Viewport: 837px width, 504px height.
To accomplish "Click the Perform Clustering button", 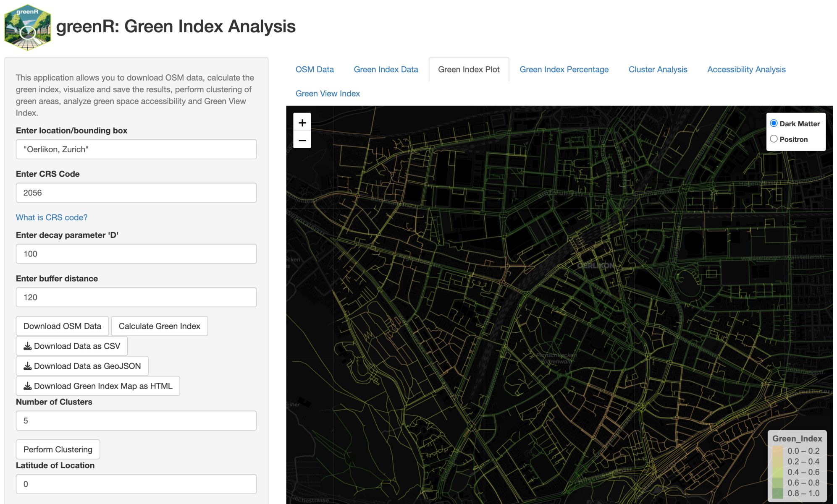I will pyautogui.click(x=58, y=449).
